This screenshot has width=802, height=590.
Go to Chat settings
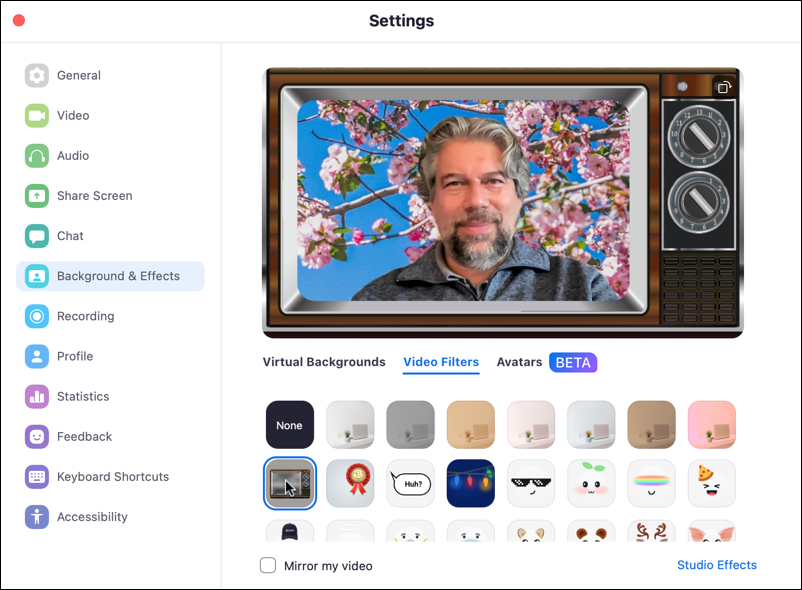69,236
